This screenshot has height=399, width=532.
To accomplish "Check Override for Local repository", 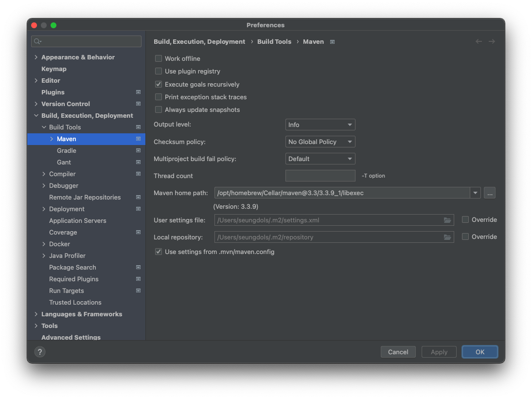I will pyautogui.click(x=465, y=236).
